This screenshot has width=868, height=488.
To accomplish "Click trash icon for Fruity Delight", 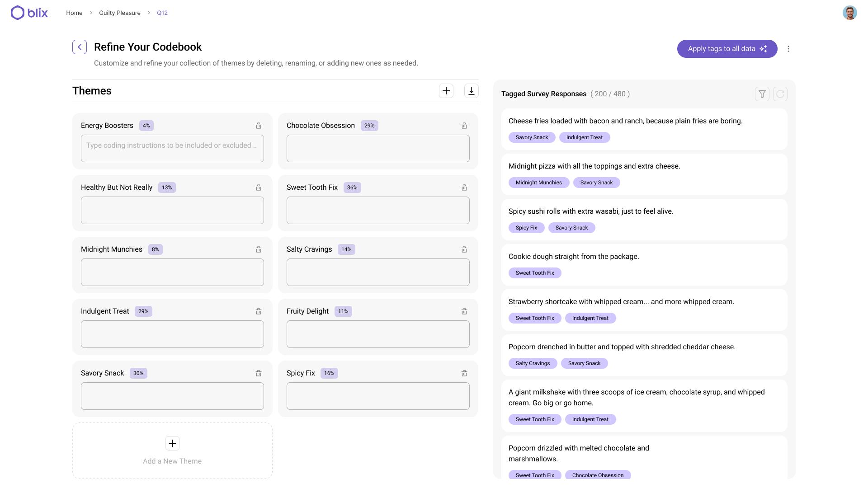I will pyautogui.click(x=464, y=311).
